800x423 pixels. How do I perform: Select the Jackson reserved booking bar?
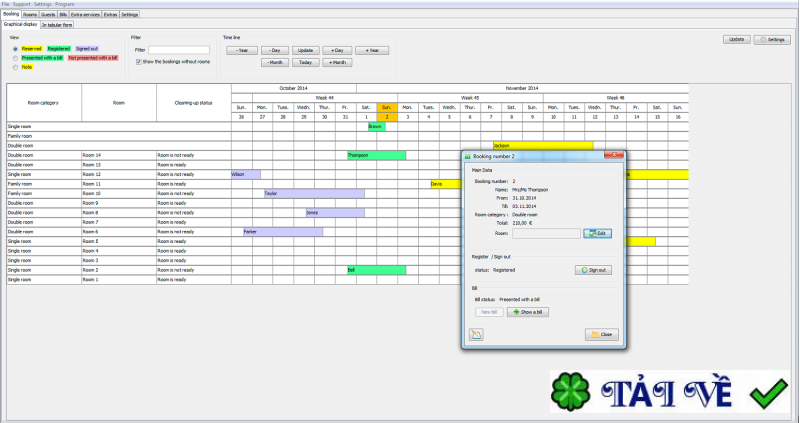[x=543, y=145]
